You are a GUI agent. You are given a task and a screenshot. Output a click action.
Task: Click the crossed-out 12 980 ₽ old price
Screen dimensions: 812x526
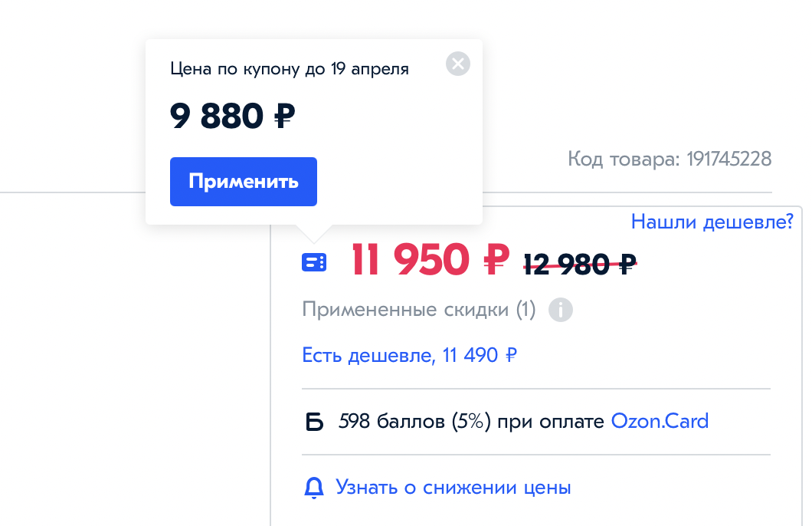(x=580, y=265)
